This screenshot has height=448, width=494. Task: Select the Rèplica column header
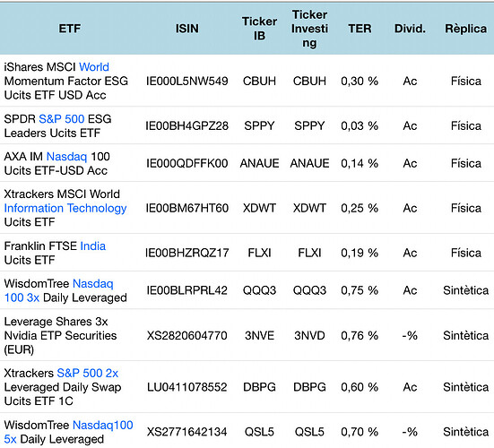coord(465,29)
